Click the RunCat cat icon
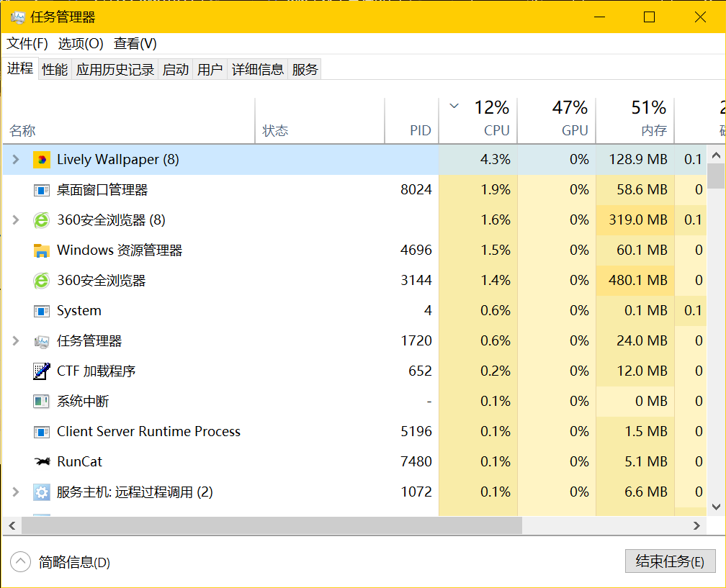This screenshot has height=588, width=726. [x=42, y=462]
